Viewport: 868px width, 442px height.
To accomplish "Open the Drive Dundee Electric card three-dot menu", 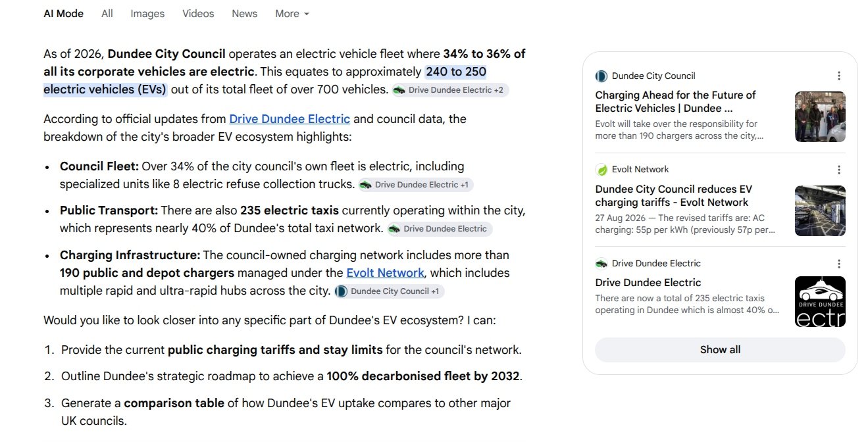I will pos(838,264).
